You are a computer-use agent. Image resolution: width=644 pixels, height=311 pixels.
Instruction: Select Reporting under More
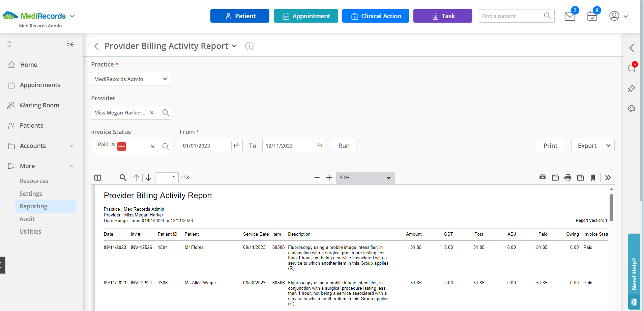(x=46, y=206)
